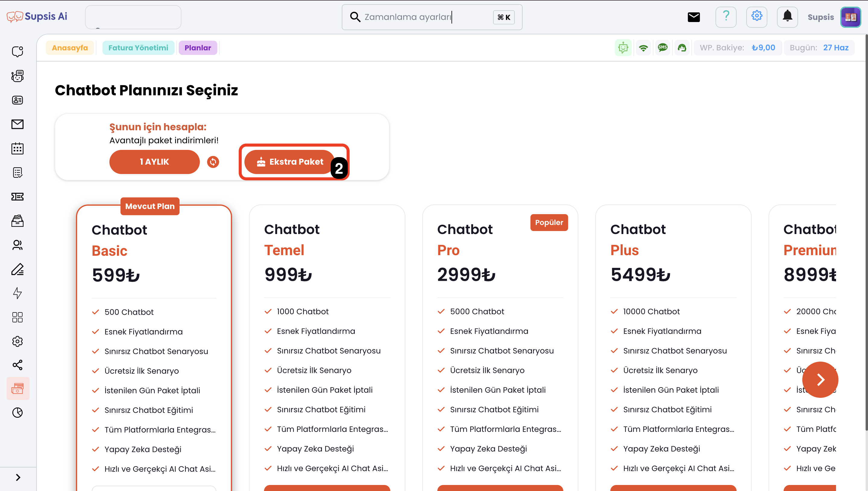Click the 2999₺ price

click(x=466, y=274)
